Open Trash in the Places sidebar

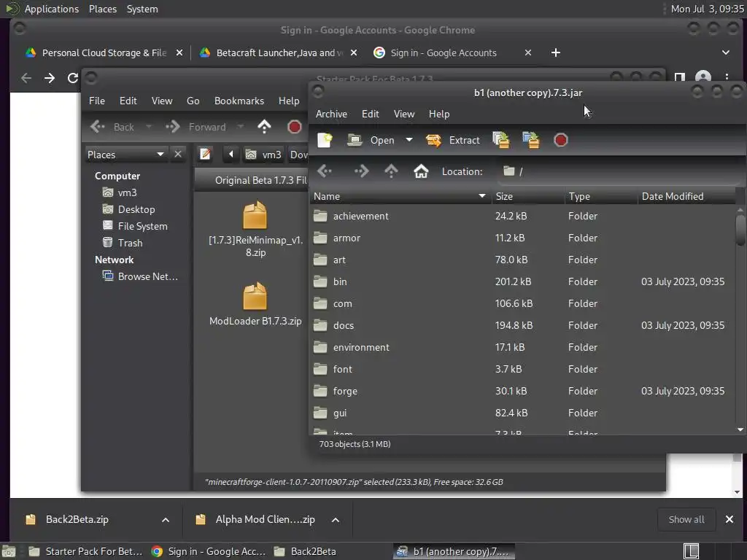pos(123,243)
